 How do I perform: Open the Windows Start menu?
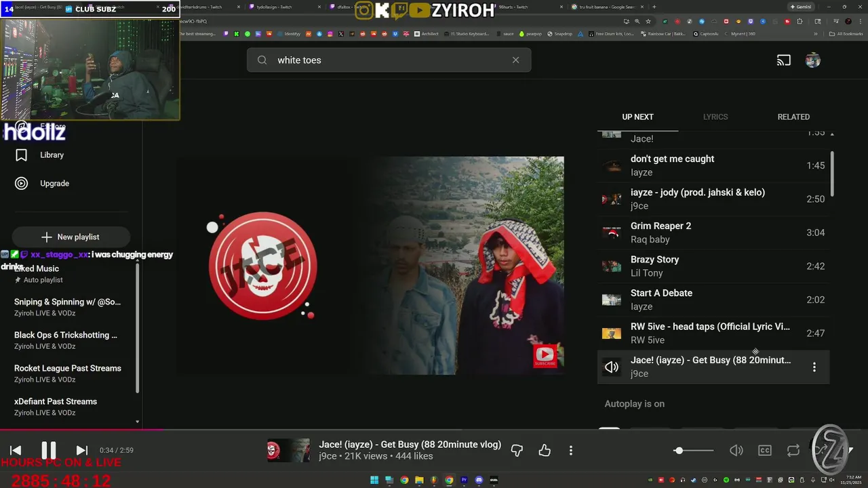point(374,480)
